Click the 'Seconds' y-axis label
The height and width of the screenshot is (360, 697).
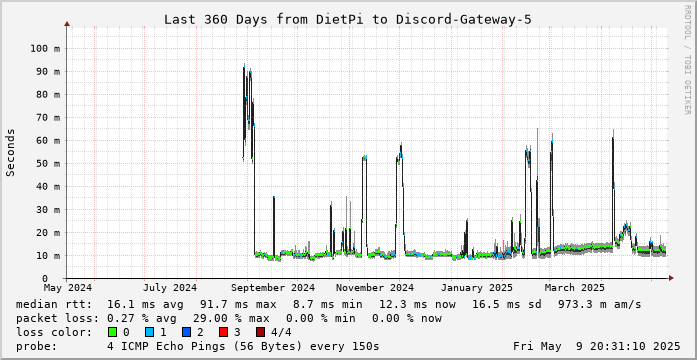11,152
